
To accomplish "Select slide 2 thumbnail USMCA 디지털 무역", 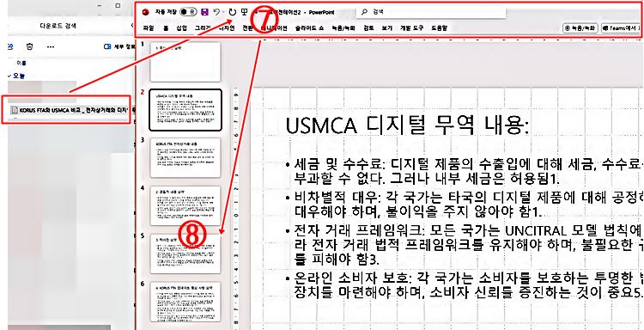I will click(185, 110).
